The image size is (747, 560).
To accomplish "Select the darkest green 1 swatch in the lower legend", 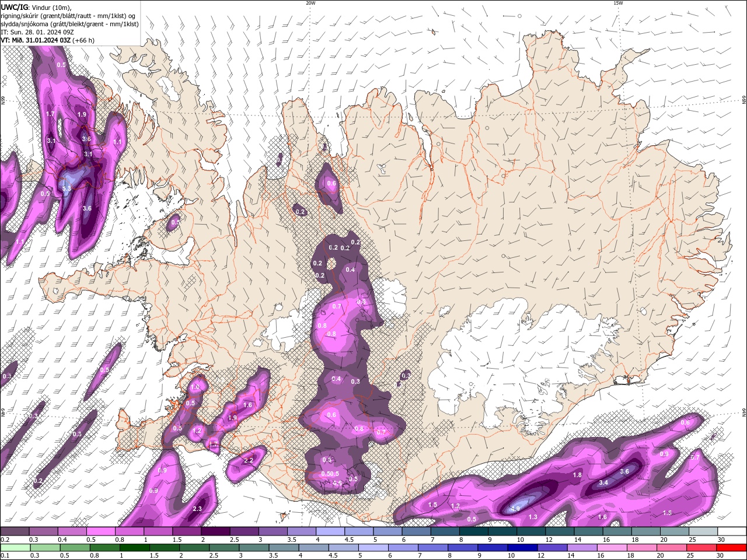I will pyautogui.click(x=135, y=548).
